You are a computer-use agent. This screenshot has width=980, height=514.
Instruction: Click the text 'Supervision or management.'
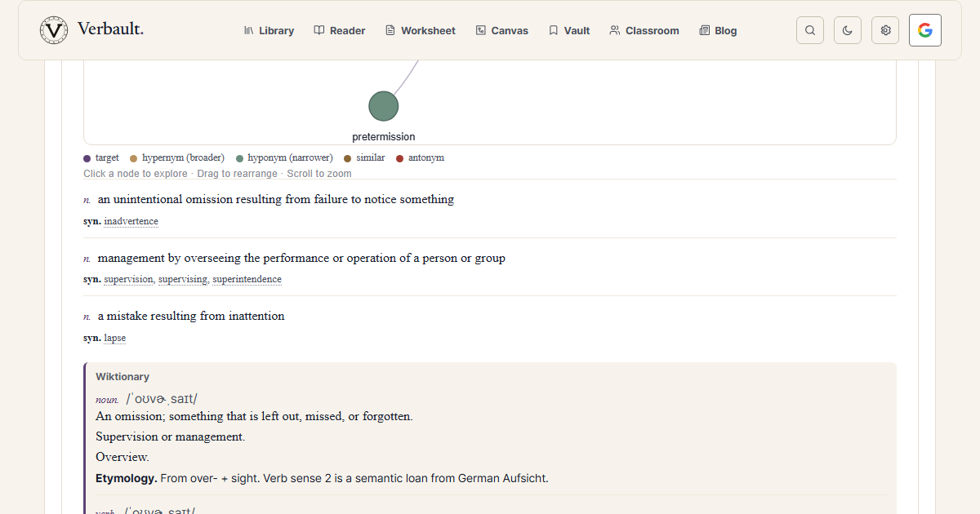[170, 436]
